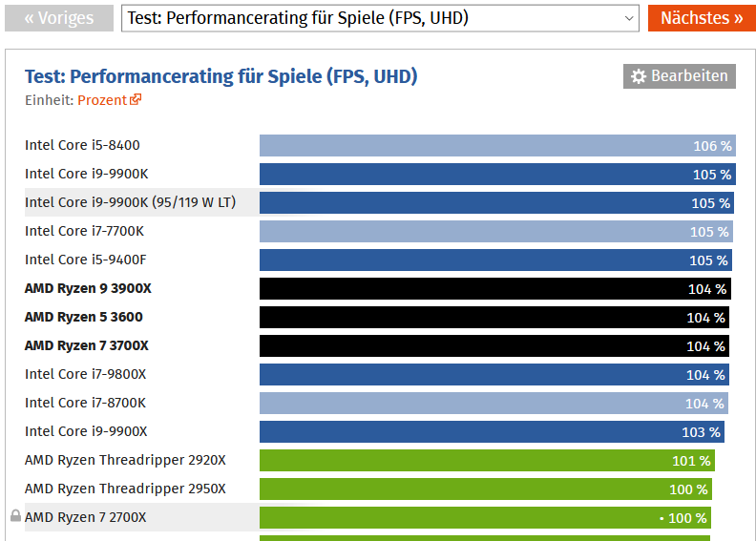Click the AMD Ryzen 9 3900X label

[88, 288]
